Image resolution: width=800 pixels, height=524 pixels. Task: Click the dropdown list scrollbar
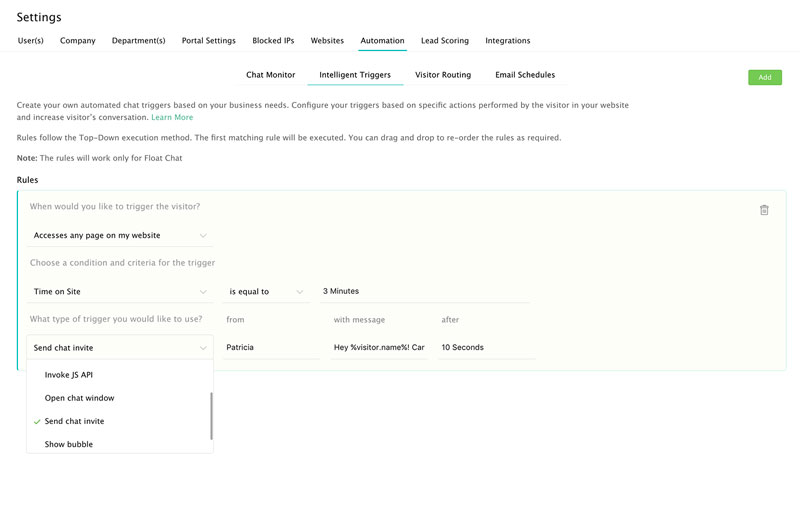(211, 416)
